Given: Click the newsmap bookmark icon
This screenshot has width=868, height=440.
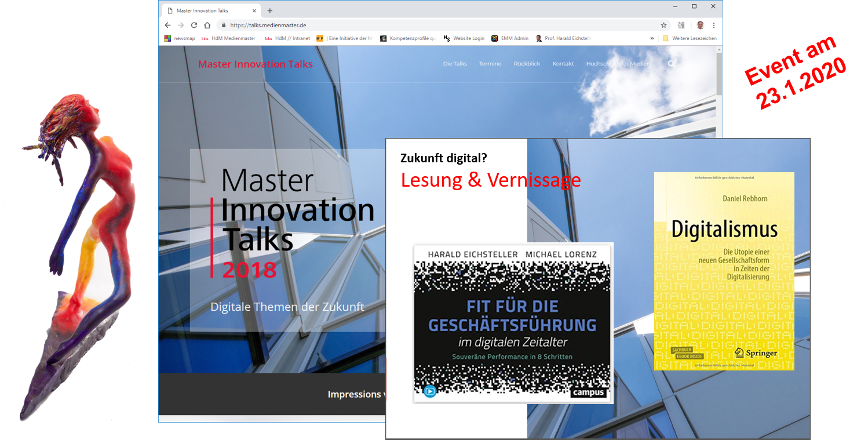Looking at the screenshot, I should (x=167, y=38).
